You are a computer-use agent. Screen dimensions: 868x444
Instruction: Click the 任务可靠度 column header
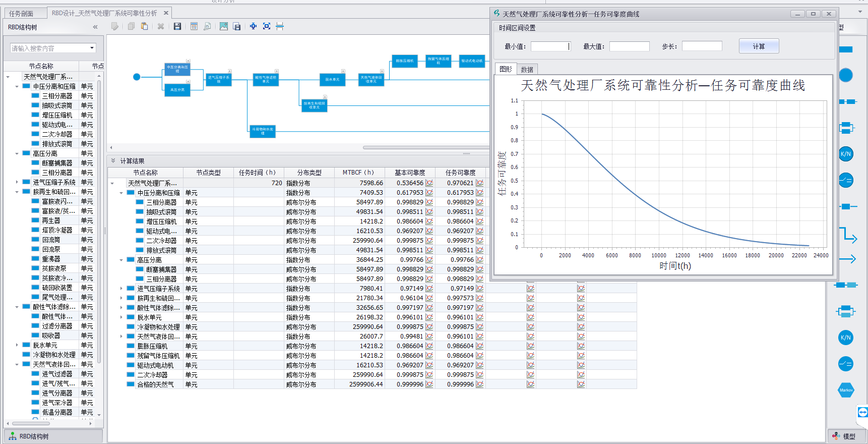[x=460, y=173]
